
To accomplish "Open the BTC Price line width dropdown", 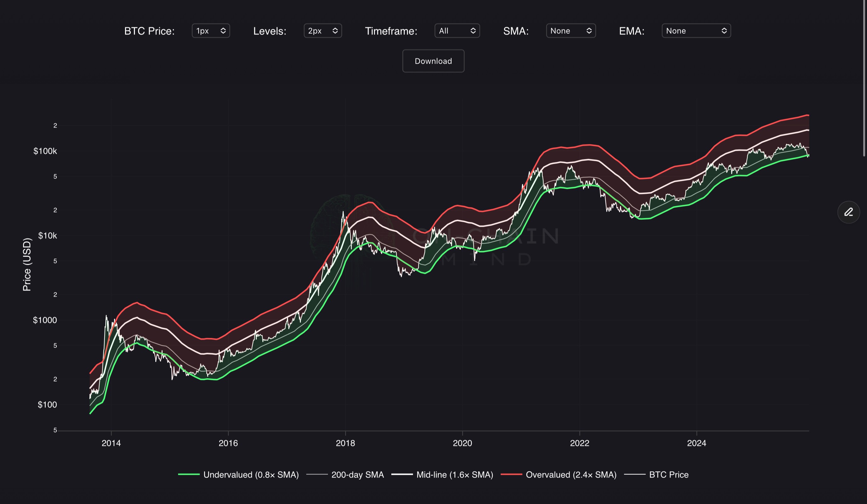I will click(210, 31).
